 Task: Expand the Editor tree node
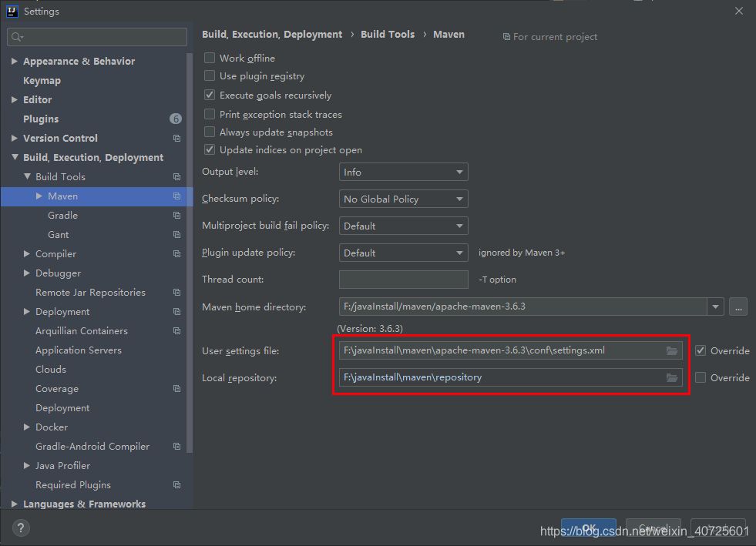tap(15, 100)
